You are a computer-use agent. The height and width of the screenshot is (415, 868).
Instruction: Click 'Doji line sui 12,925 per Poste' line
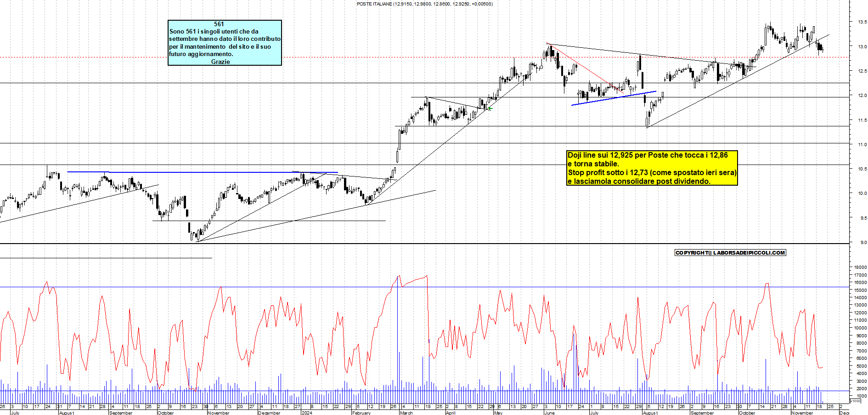coord(648,155)
